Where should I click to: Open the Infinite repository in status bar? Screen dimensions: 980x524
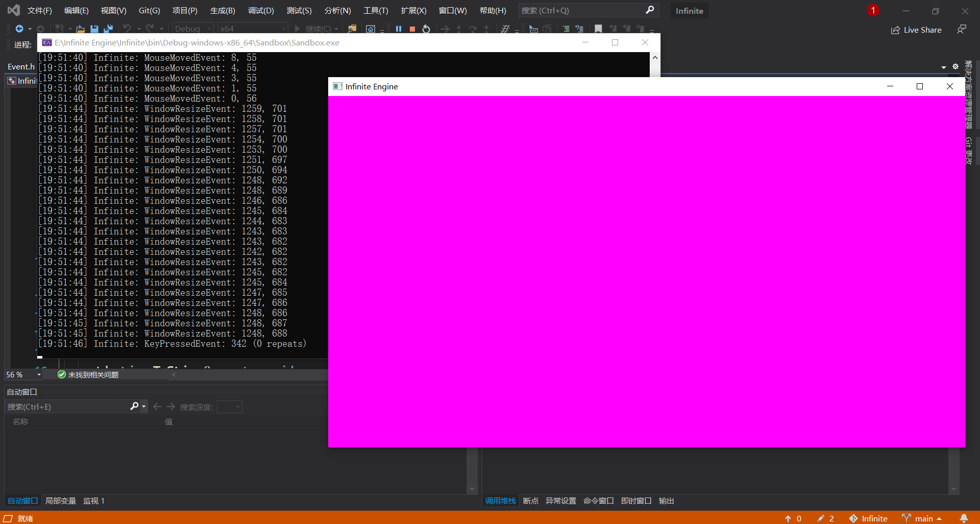point(868,518)
